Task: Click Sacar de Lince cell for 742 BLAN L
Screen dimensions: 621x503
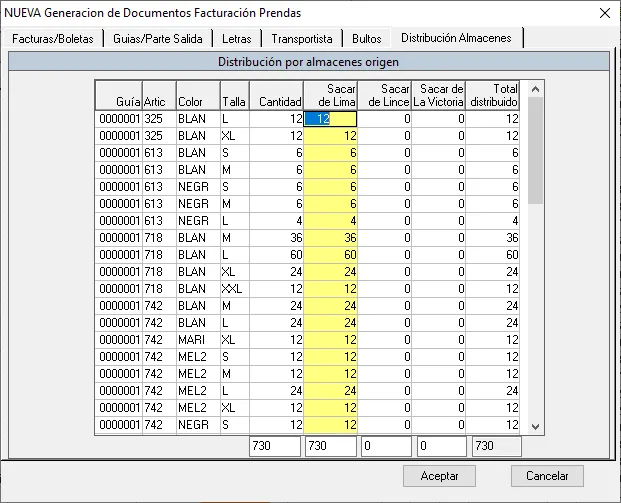Action: point(385,323)
